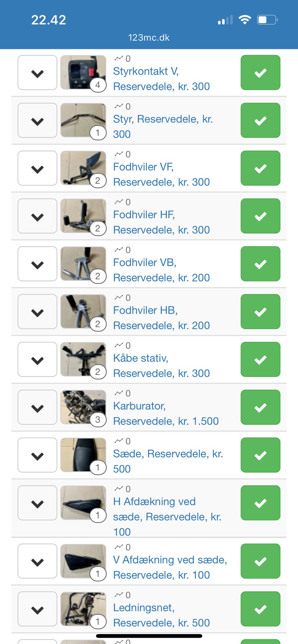The image size is (298, 644).
Task: Tap the views graph icon above Karburator
Action: (x=119, y=393)
